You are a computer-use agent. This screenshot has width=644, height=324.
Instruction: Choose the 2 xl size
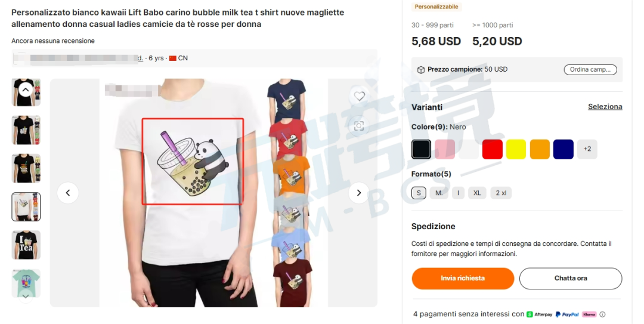tap(501, 193)
